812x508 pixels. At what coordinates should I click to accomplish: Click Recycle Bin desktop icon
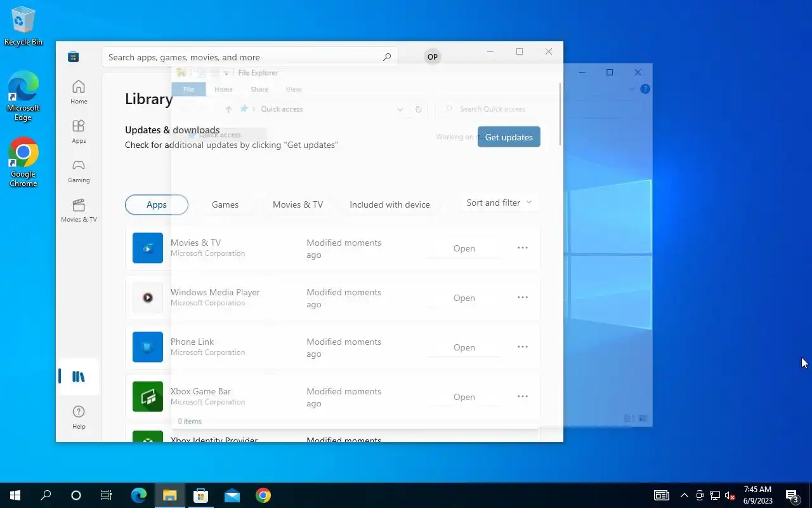tap(23, 26)
